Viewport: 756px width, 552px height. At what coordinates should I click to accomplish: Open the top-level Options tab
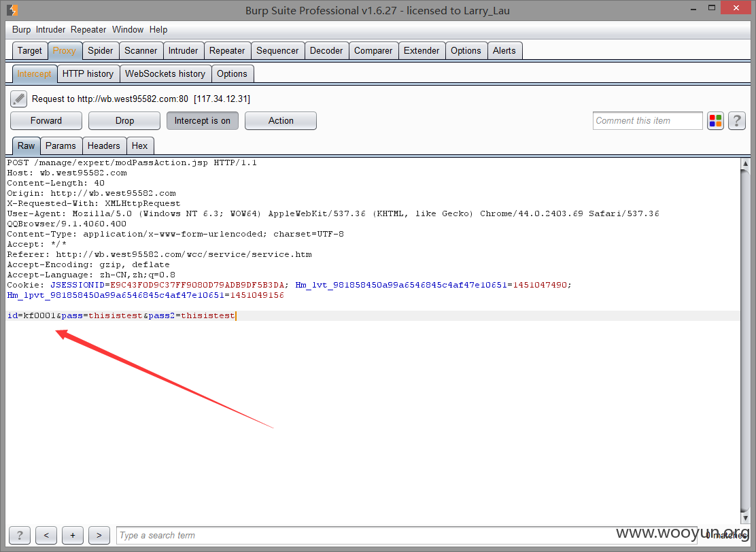click(466, 50)
